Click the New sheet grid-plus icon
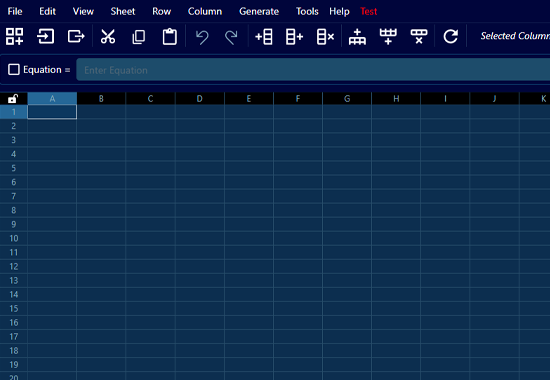Viewport: 550px width, 380px height. (15, 36)
